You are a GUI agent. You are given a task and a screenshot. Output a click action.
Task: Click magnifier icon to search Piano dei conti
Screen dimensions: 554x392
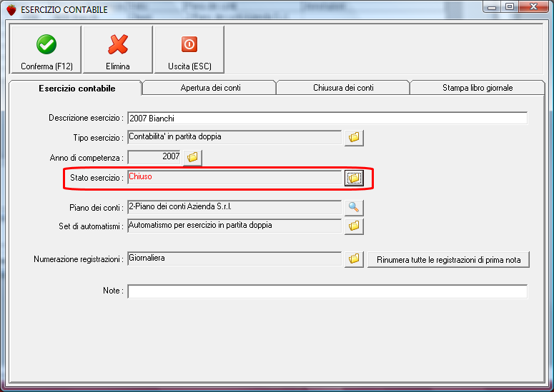[354, 208]
